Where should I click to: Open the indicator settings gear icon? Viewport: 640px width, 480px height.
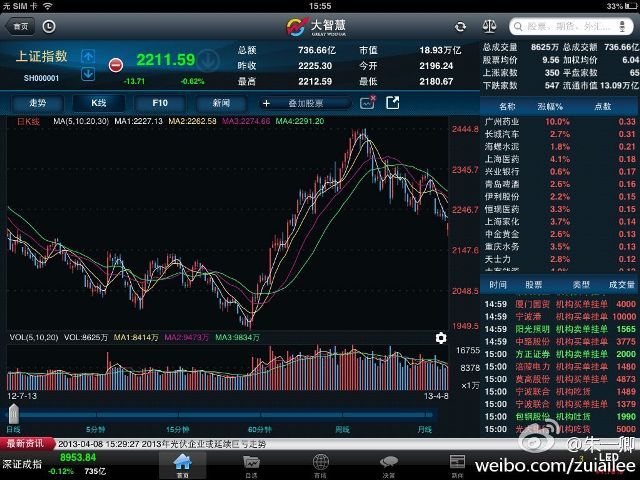[441, 338]
